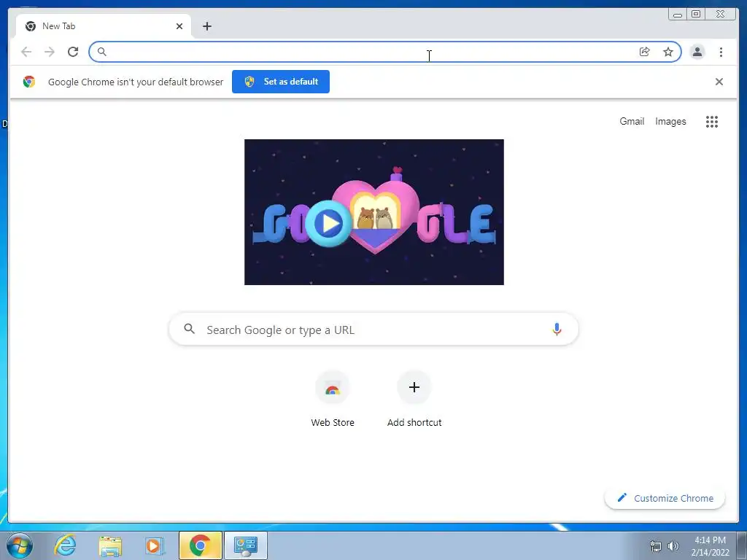The width and height of the screenshot is (747, 560).
Task: Click the Search Google or type a URL box
Action: [374, 329]
